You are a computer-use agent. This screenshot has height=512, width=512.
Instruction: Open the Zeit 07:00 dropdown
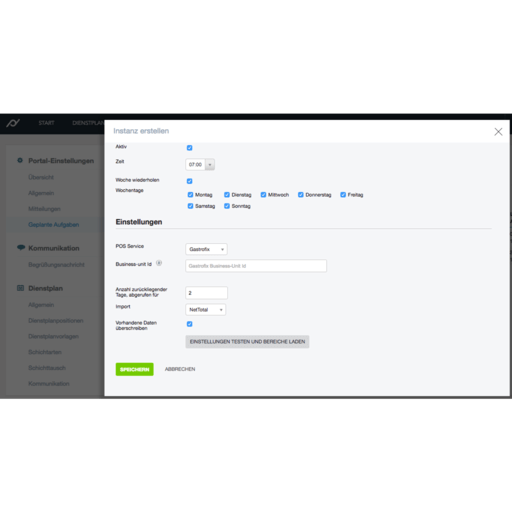pyautogui.click(x=200, y=164)
